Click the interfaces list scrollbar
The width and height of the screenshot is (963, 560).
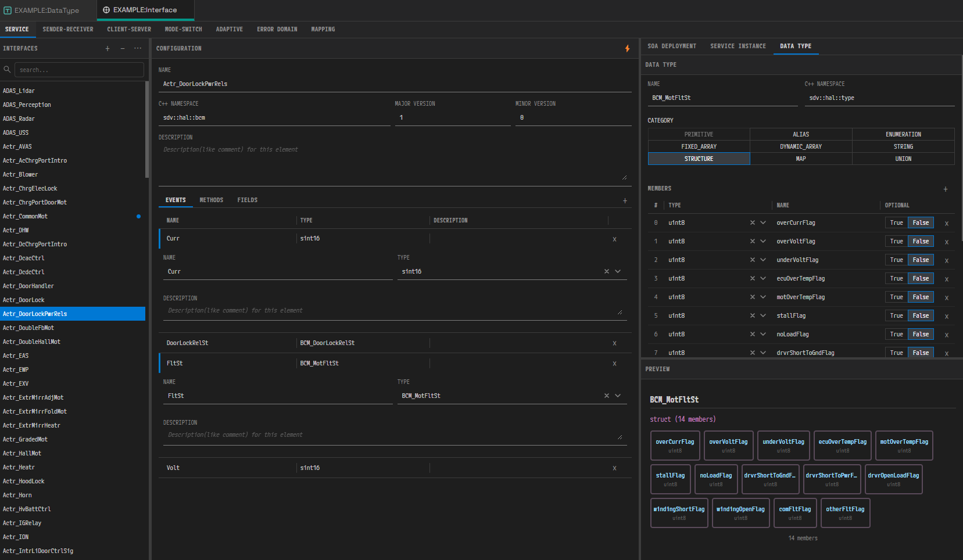[x=147, y=130]
